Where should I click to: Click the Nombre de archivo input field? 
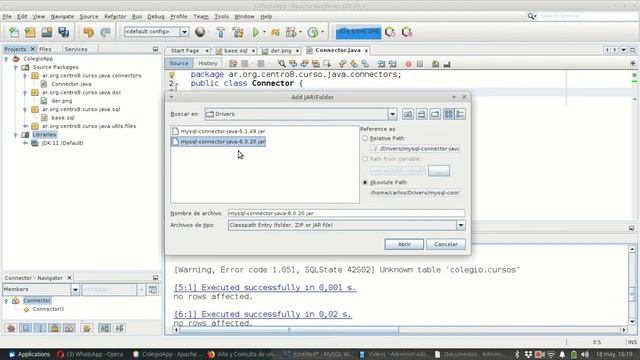click(x=346, y=213)
